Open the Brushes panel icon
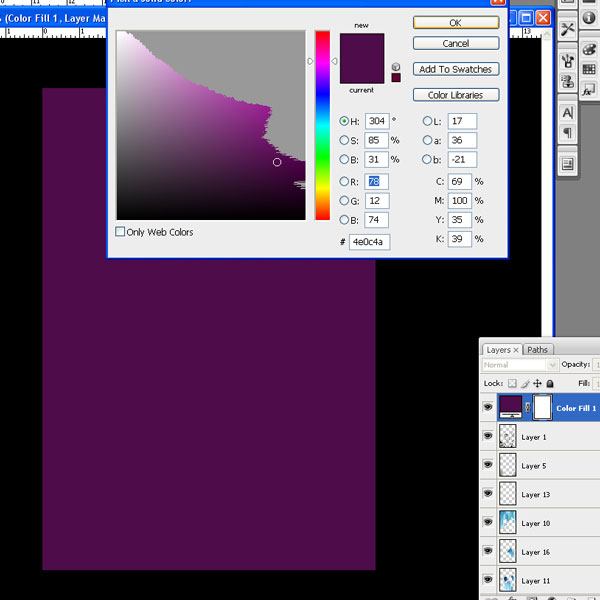The height and width of the screenshot is (600, 600). pyautogui.click(x=568, y=62)
